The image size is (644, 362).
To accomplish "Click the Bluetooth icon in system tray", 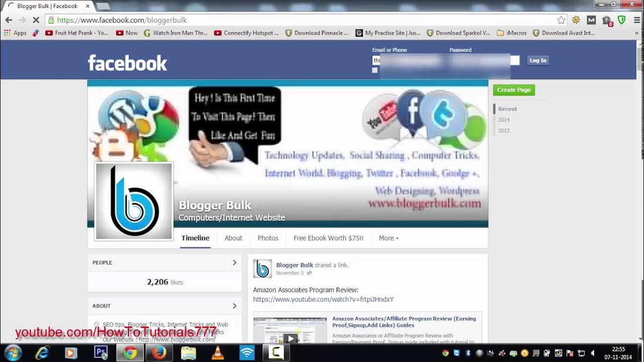I will (x=467, y=353).
